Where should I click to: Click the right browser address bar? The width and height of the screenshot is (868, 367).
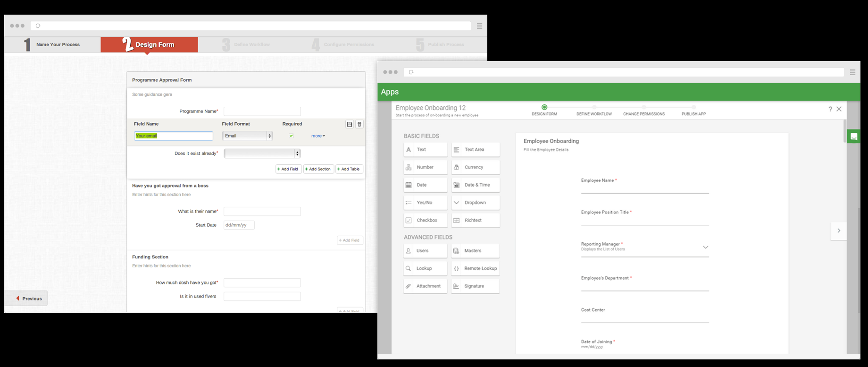click(x=624, y=72)
